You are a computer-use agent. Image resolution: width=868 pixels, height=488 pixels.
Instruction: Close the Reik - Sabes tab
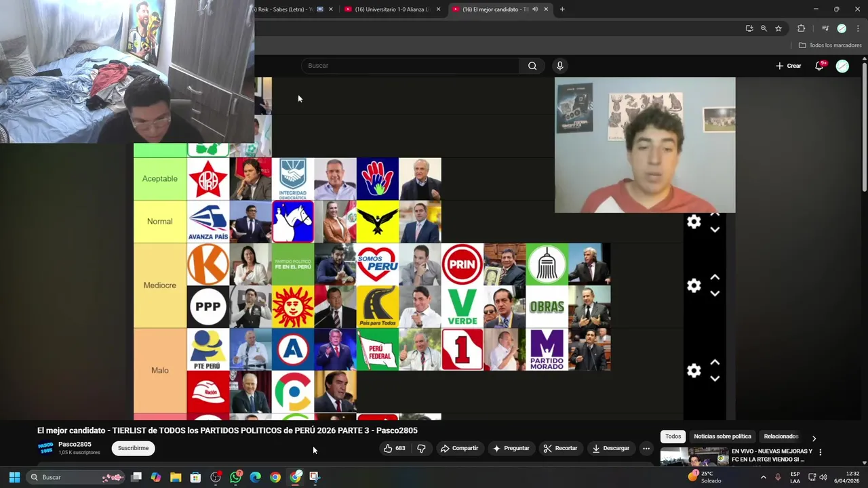tap(331, 9)
